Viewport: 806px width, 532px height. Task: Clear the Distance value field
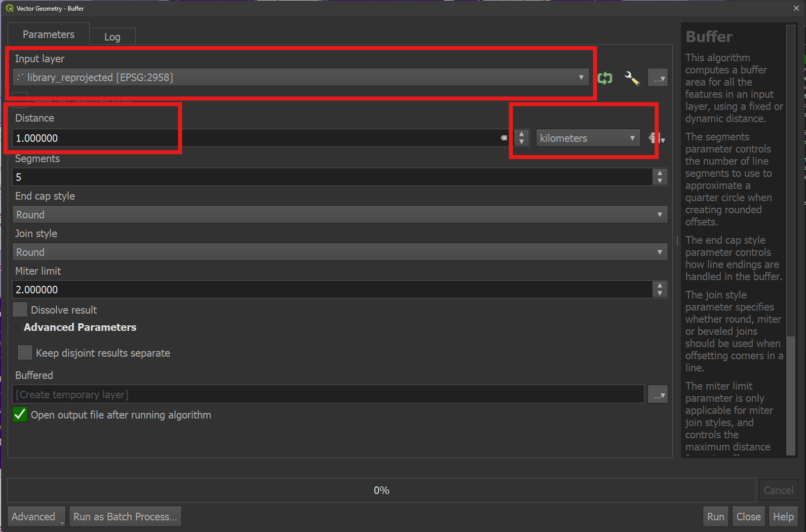504,138
